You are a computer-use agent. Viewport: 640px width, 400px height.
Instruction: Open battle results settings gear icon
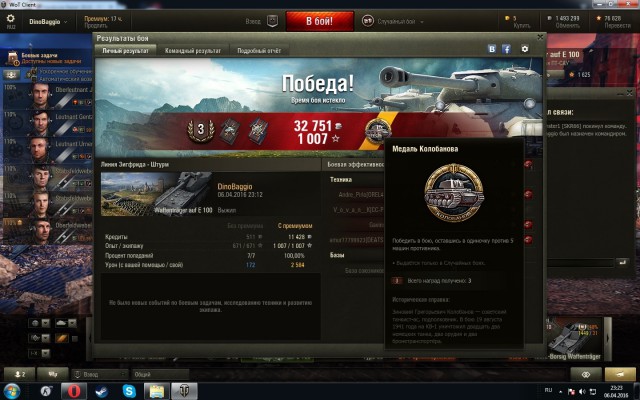524,49
